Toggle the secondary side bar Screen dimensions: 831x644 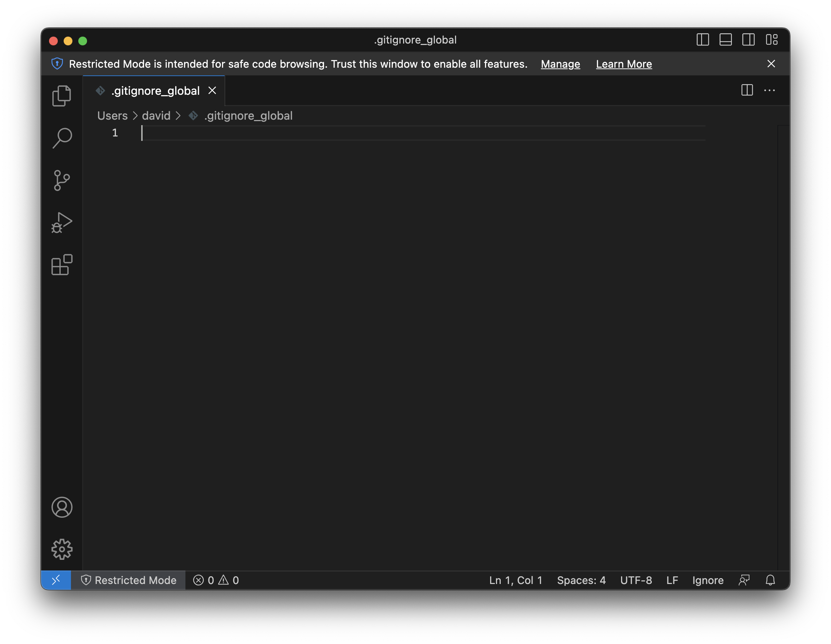748,40
